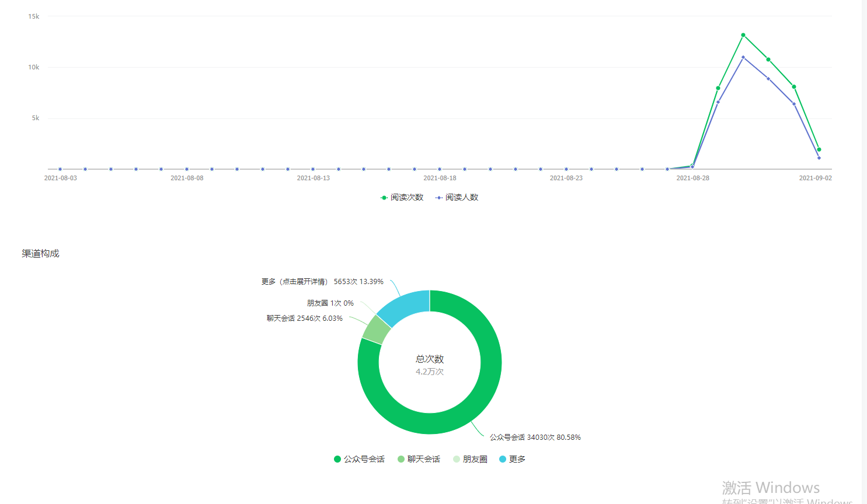
Task: Toggle the 阅读人数 legend series
Action: (x=457, y=198)
